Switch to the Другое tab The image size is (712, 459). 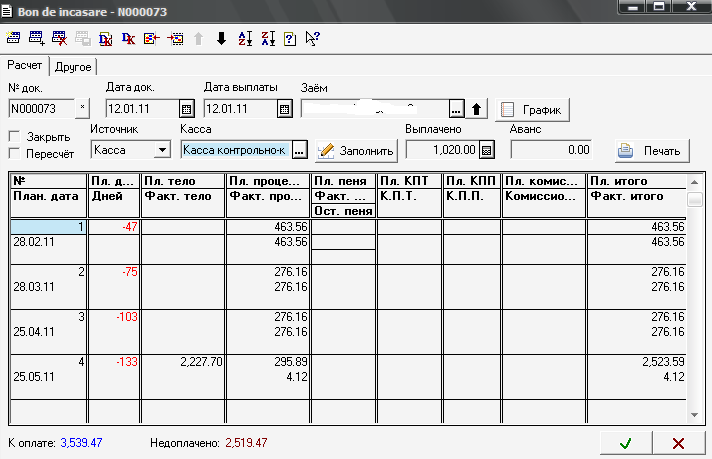pyautogui.click(x=73, y=67)
